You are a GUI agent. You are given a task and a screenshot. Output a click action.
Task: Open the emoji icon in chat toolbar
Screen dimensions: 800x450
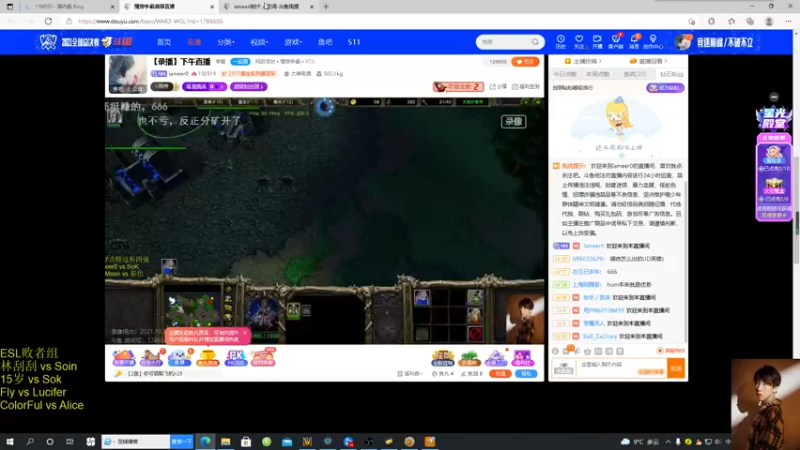[555, 351]
